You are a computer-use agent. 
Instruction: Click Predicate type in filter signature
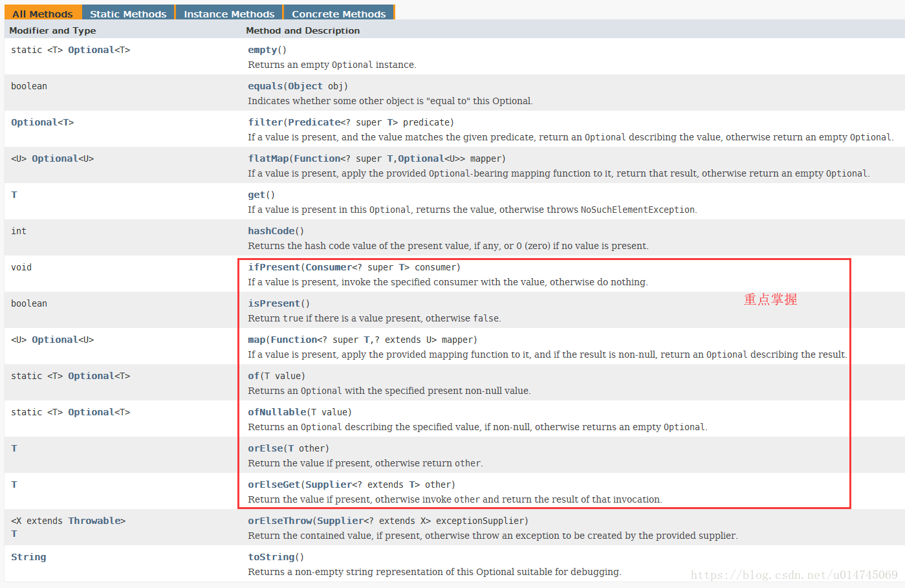[314, 122]
